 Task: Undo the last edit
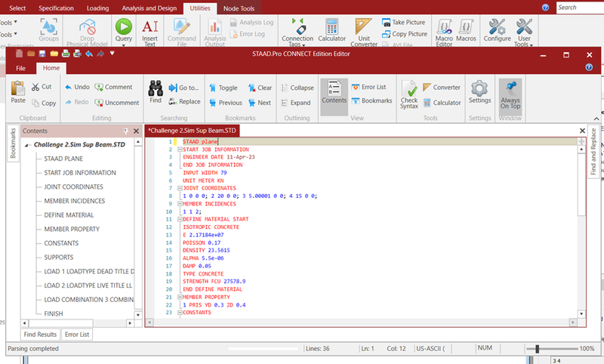pos(77,87)
